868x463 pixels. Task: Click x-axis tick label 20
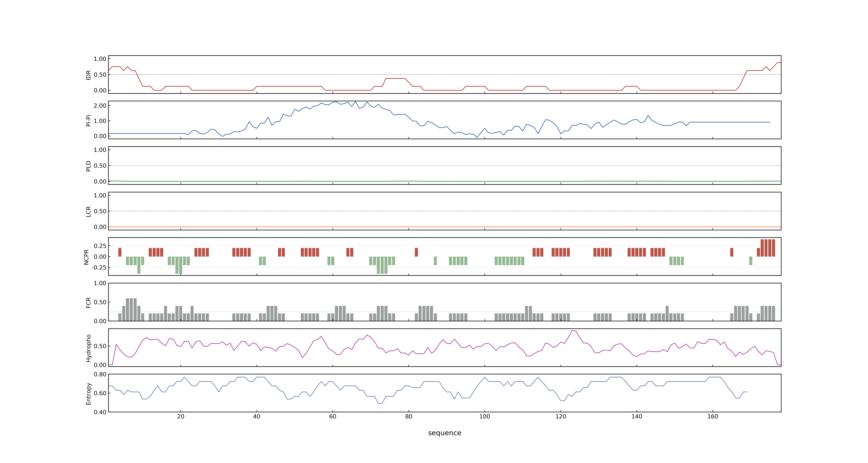(181, 416)
